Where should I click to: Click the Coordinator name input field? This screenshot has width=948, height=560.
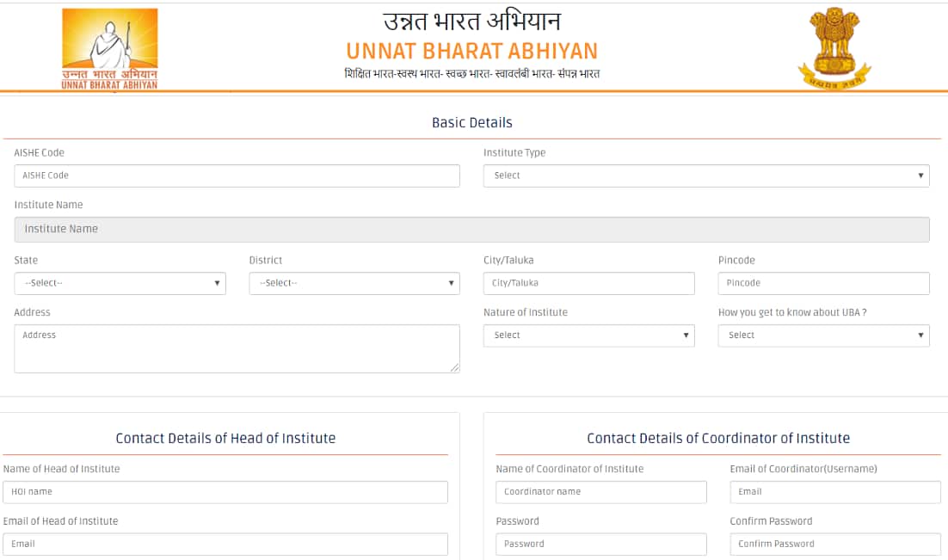click(601, 492)
